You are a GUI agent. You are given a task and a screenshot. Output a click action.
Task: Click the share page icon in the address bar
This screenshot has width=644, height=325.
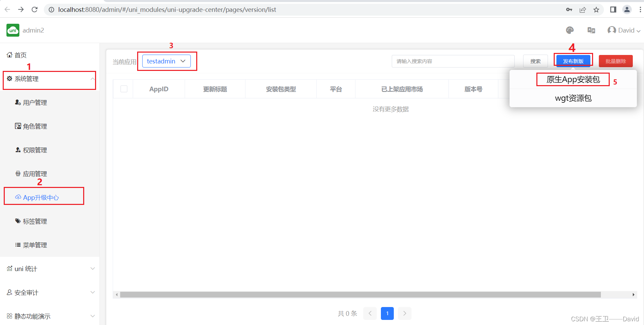(583, 9)
